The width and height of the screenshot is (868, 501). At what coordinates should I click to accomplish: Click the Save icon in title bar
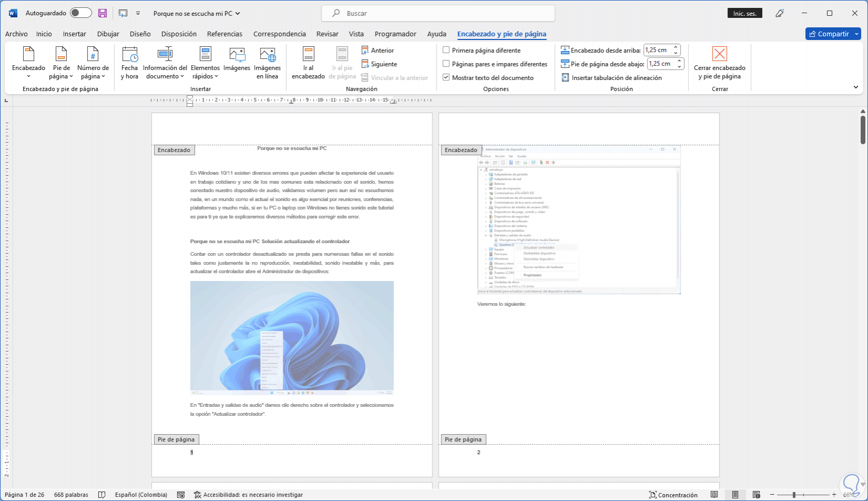(103, 13)
